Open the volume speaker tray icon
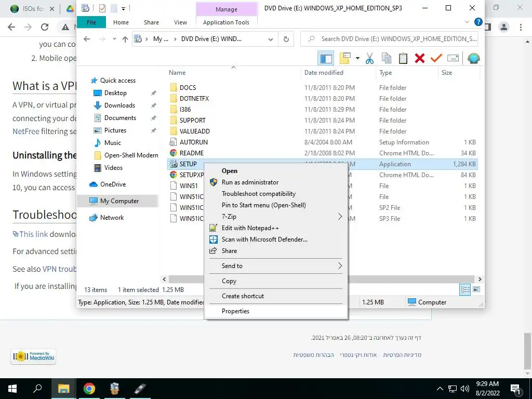Screen dimensions: 532x399 coord(465,389)
